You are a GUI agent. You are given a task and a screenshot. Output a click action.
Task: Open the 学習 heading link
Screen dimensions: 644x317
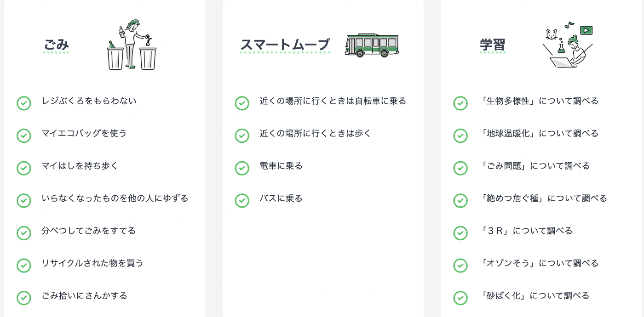pos(492,45)
